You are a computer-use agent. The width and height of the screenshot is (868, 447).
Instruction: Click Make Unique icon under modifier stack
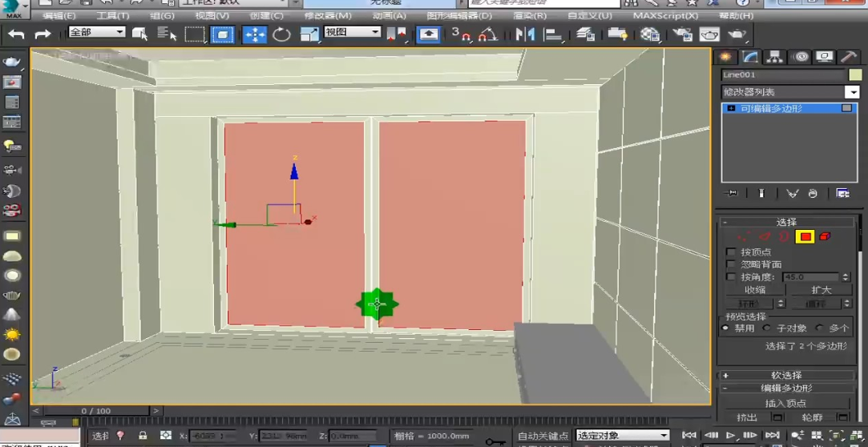(792, 193)
